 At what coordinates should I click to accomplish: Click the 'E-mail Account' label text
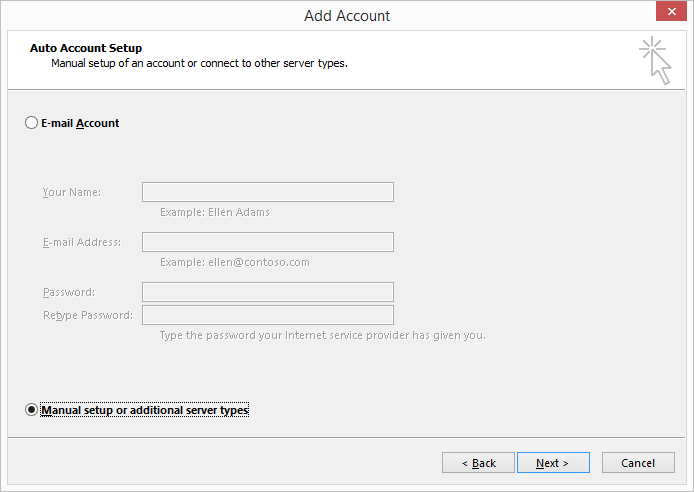[80, 123]
